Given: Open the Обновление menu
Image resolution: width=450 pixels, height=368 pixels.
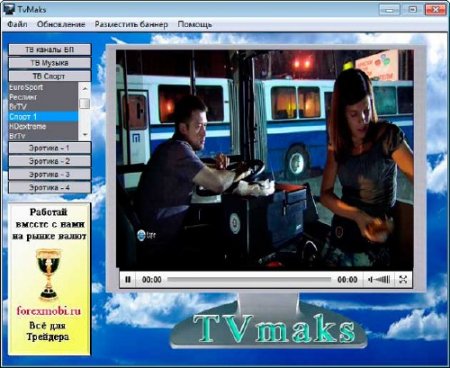Looking at the screenshot, I should 61,24.
